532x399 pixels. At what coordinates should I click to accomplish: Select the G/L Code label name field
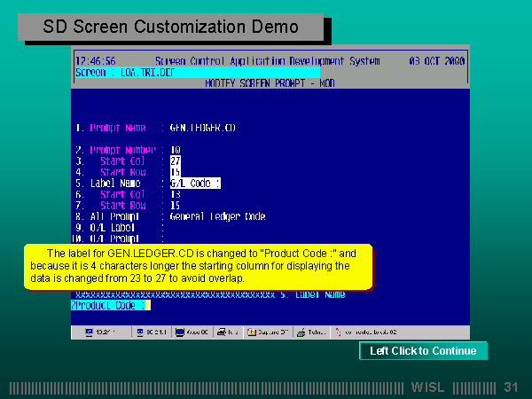click(x=194, y=183)
